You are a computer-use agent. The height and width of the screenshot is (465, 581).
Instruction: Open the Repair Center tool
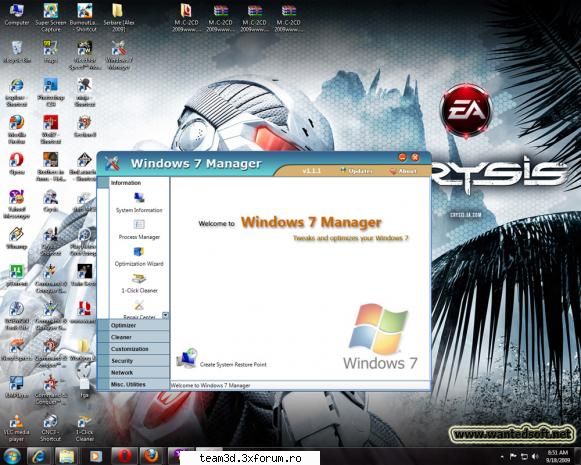point(139,309)
